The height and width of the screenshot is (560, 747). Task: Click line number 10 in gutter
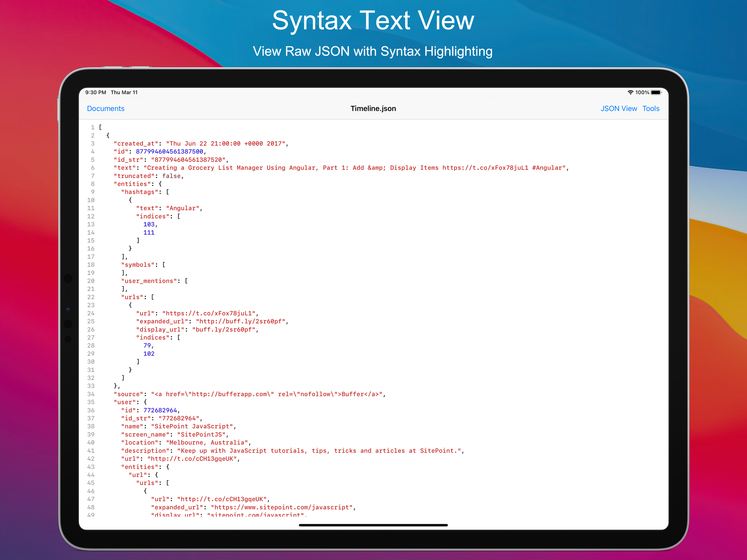pyautogui.click(x=91, y=200)
